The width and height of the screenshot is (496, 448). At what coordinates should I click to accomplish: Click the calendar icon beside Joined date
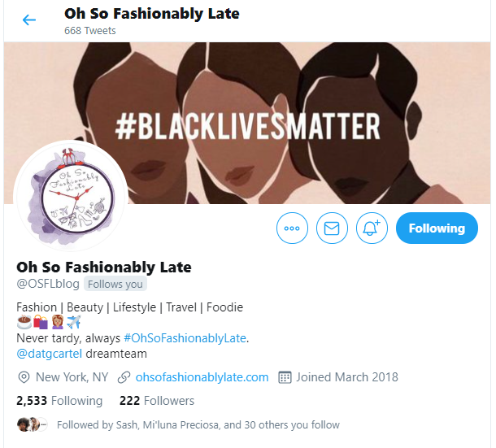tap(285, 377)
